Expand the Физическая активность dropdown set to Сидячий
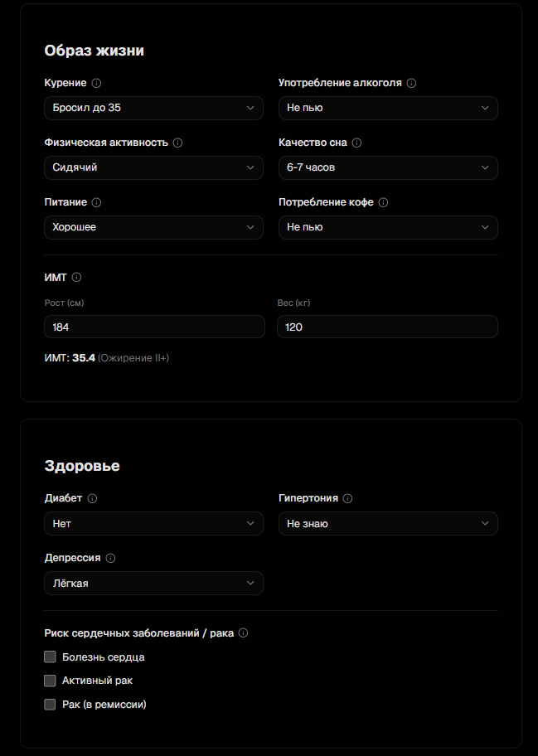This screenshot has height=756, width=538. point(153,167)
